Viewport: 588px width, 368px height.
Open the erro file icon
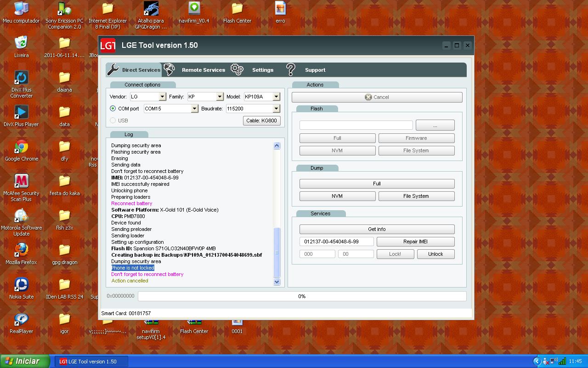pos(280,12)
